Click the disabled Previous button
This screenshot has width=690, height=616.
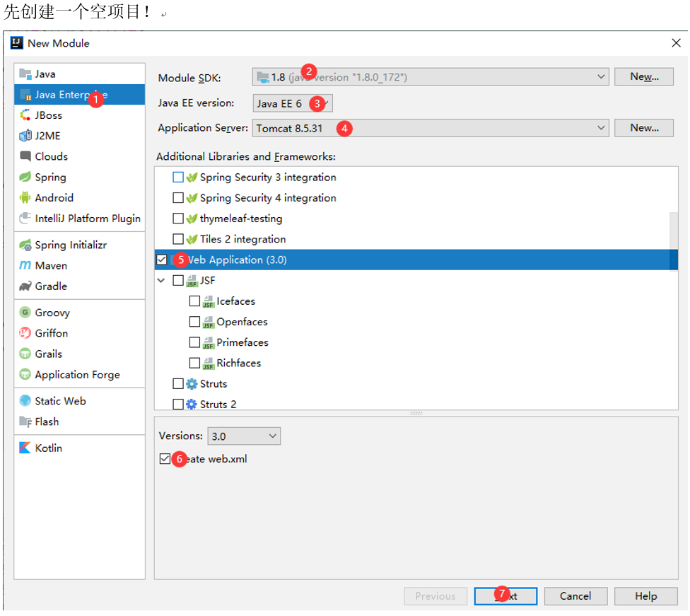point(435,596)
